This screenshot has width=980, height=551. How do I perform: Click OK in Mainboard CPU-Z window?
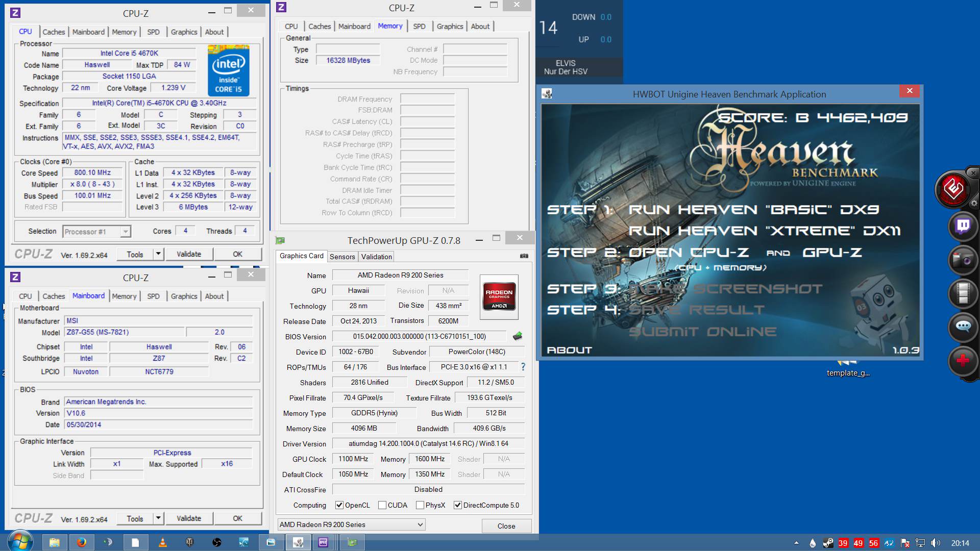[237, 518]
